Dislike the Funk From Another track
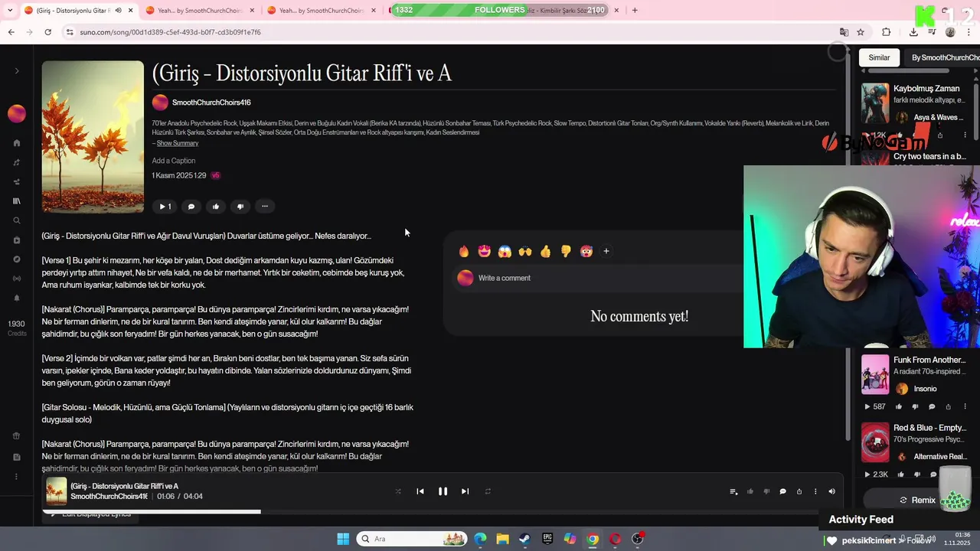This screenshot has height=551, width=980. click(x=915, y=407)
